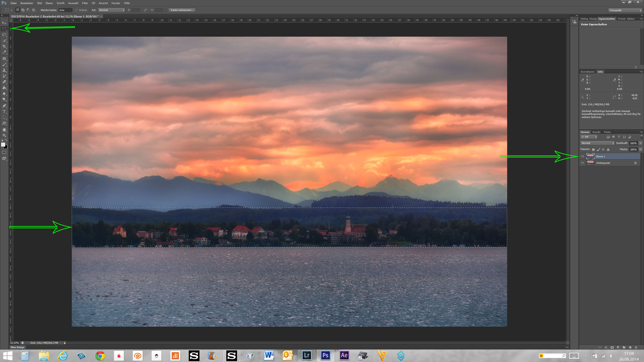This screenshot has width=644, height=362.
Task: Select the Quick Selection tool
Action: pyautogui.click(x=4, y=40)
